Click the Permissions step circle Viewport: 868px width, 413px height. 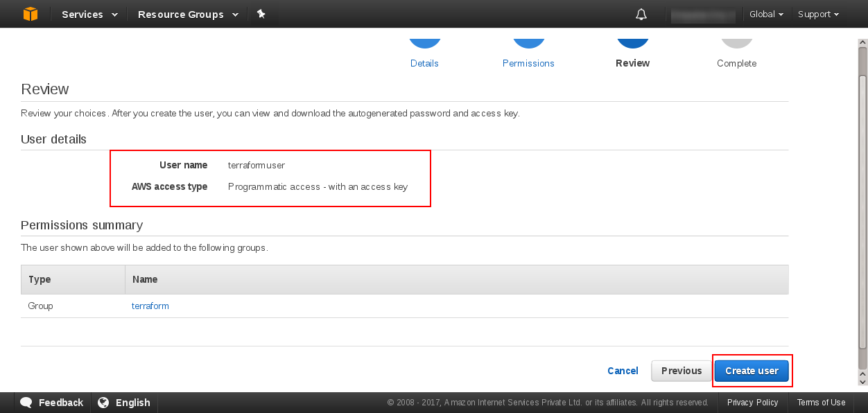point(528,39)
